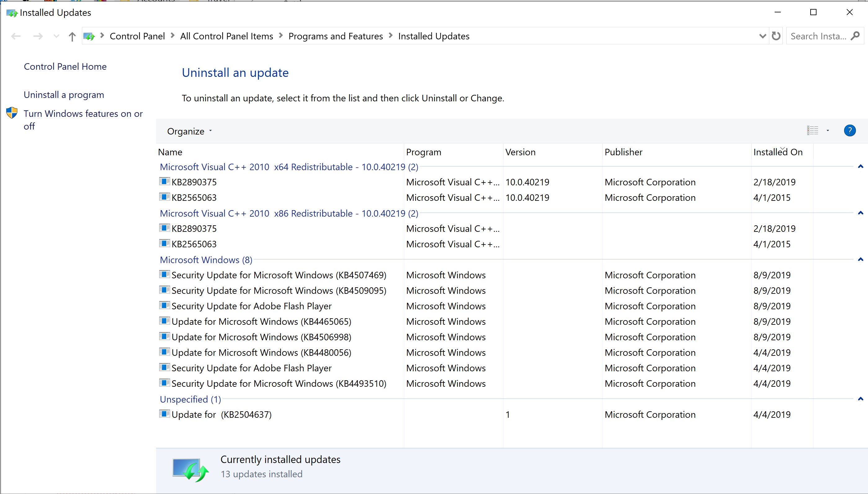Sort by the Publisher column header
Screen dimensions: 868x494
623,152
